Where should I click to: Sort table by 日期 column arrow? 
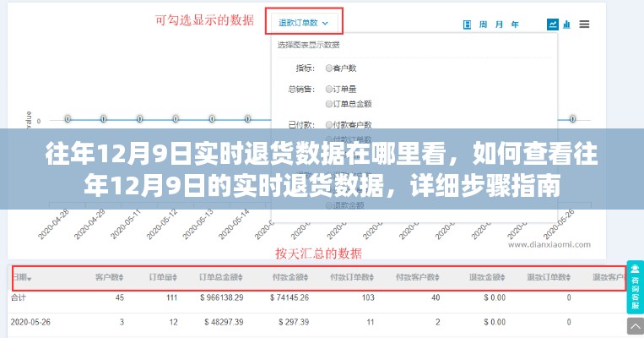29,277
